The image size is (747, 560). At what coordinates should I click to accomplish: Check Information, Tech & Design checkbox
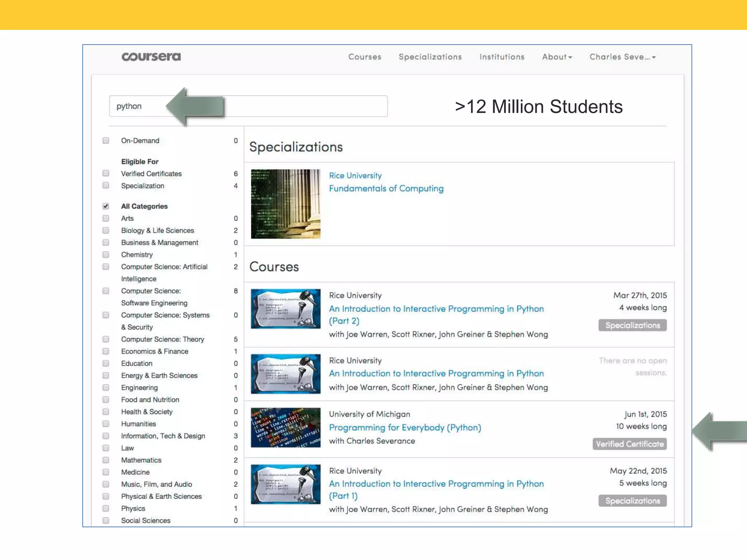[106, 436]
